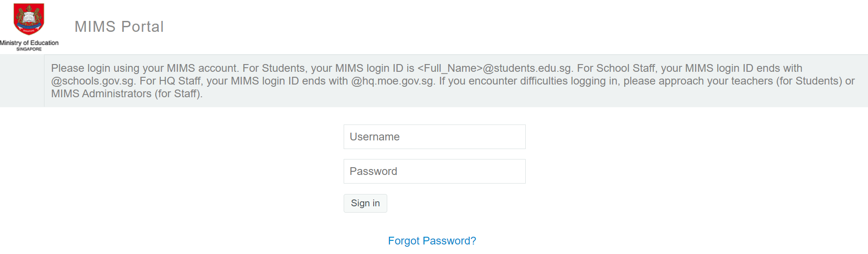
Task: Click the Sign in button
Action: tap(365, 203)
